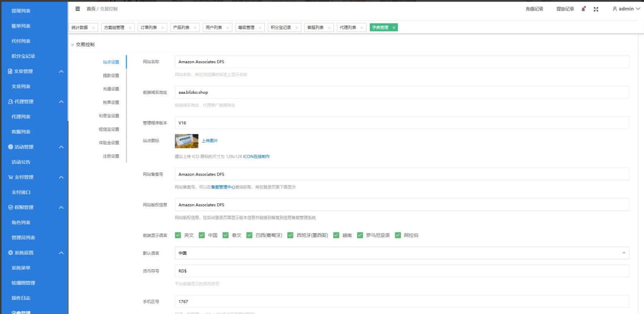The width and height of the screenshot is (644, 314).
Task: Open the 默认语言 dropdown
Action: click(402, 253)
